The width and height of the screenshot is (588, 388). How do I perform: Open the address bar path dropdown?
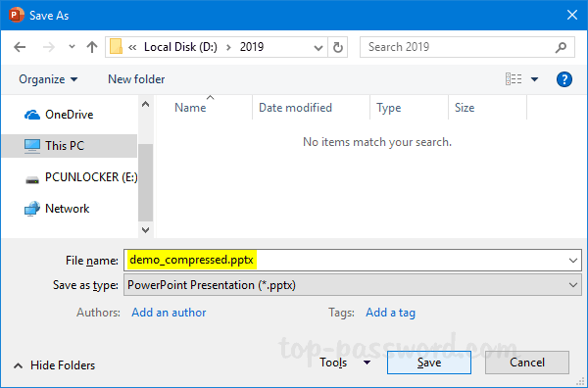point(318,48)
